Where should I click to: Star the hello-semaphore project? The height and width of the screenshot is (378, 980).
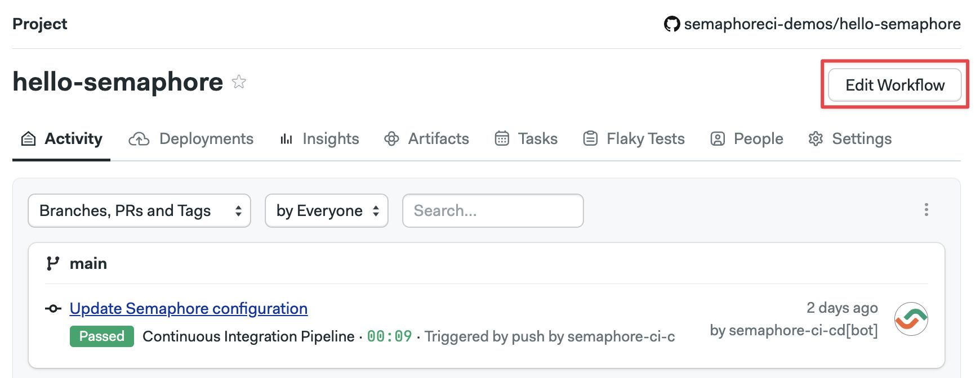pyautogui.click(x=239, y=82)
